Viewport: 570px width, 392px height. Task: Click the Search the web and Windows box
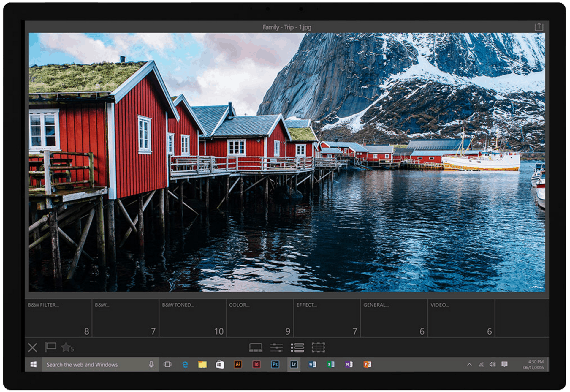tap(100, 364)
